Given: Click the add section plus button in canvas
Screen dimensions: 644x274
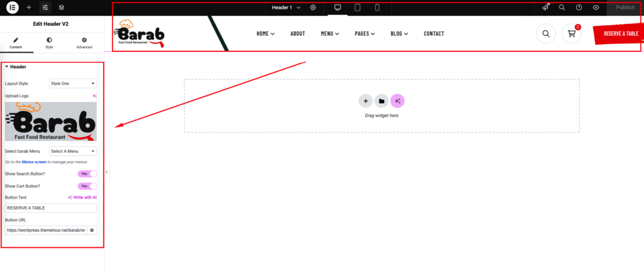Looking at the screenshot, I should (365, 101).
